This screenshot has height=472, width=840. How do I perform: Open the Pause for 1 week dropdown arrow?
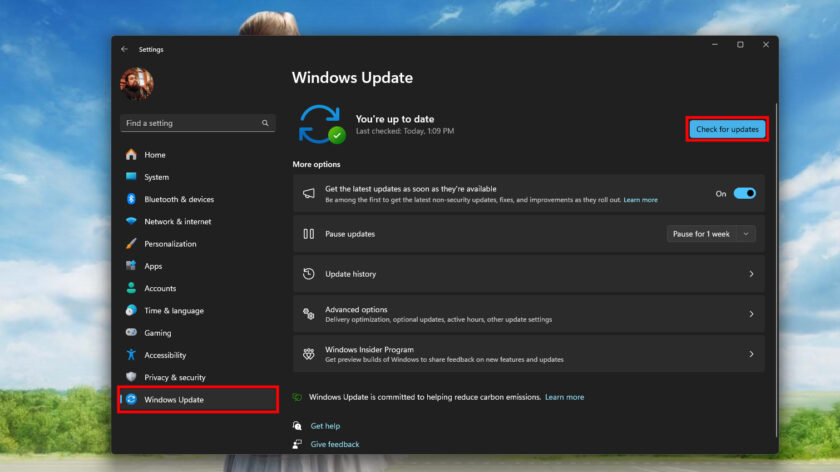point(746,234)
